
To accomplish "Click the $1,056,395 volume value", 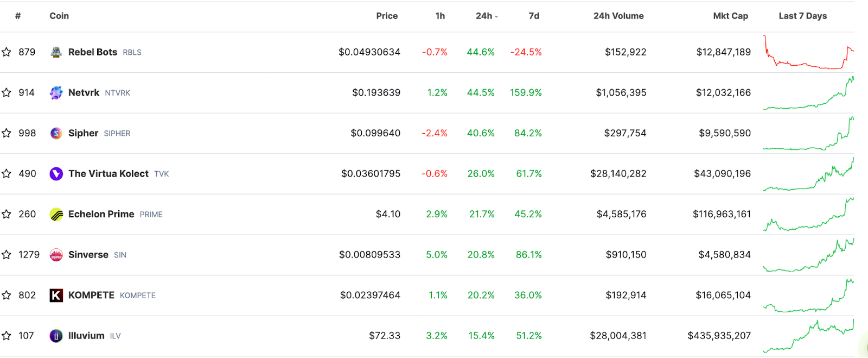I will tap(621, 93).
